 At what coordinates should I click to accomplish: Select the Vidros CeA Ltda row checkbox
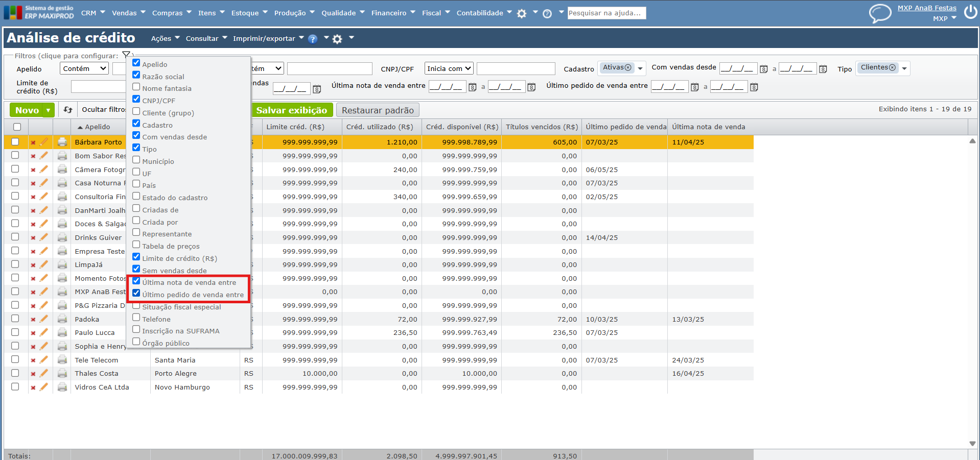click(x=15, y=387)
